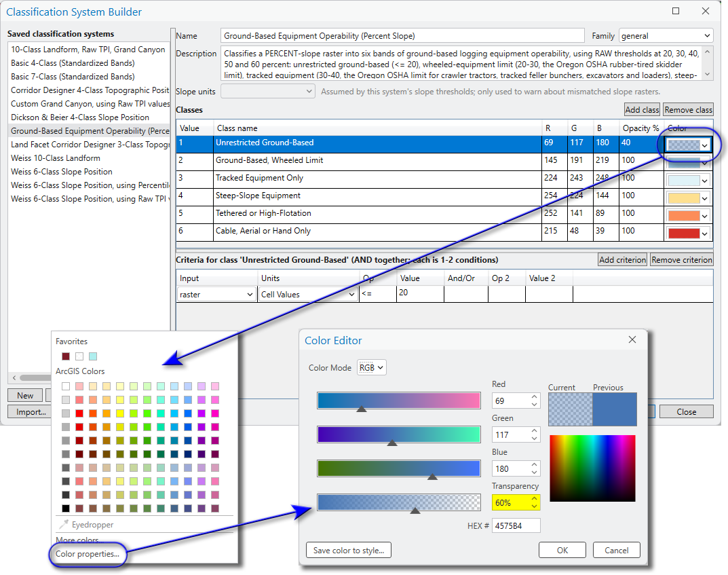Select Basic 7-Class (Standardized Bands) system

pyautogui.click(x=89, y=76)
